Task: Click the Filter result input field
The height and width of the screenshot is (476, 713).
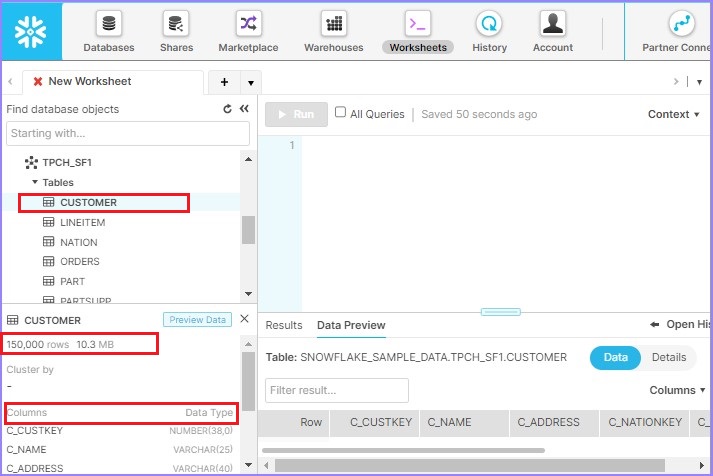Action: pos(336,390)
